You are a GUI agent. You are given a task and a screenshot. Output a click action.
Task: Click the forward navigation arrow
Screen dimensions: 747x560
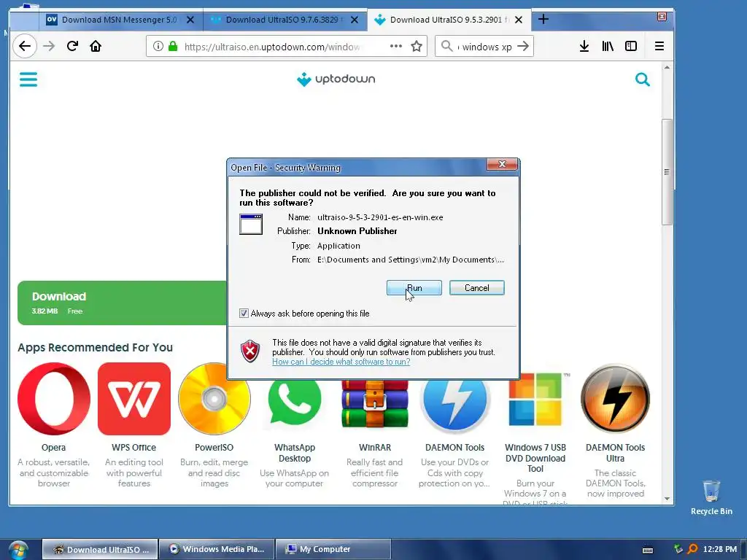[x=49, y=46]
